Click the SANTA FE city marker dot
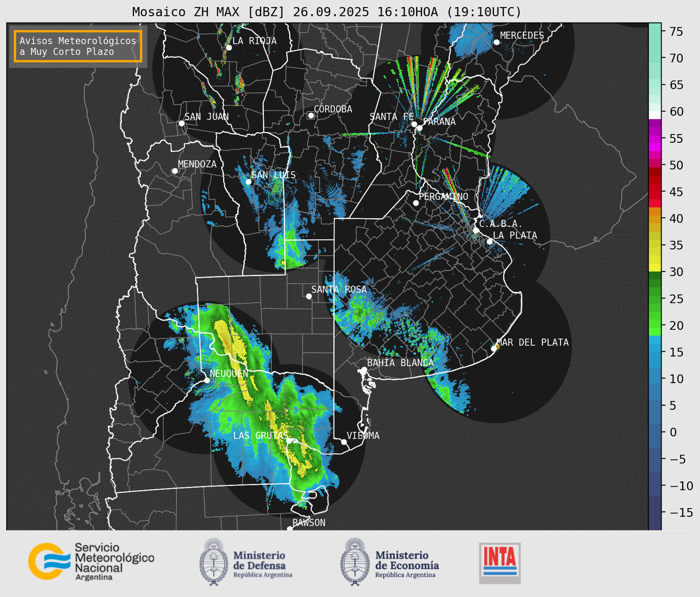This screenshot has height=597, width=700. [414, 124]
